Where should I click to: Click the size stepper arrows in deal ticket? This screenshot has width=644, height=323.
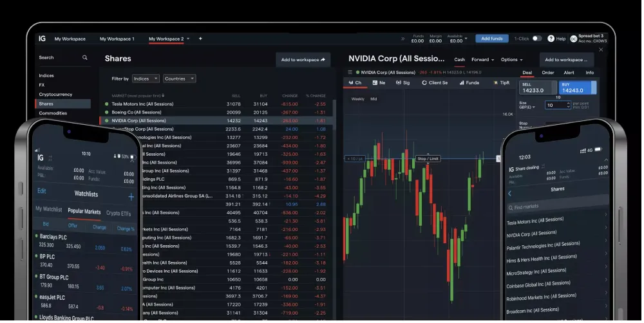tap(569, 106)
